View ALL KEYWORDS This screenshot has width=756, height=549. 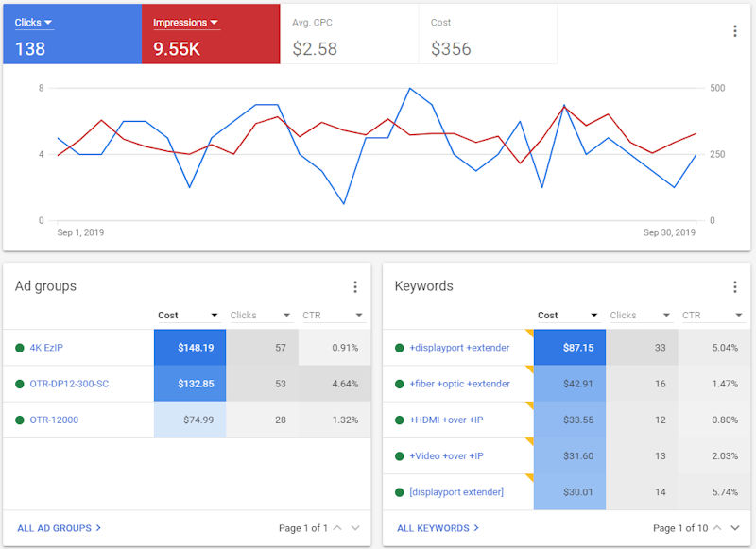pos(438,528)
